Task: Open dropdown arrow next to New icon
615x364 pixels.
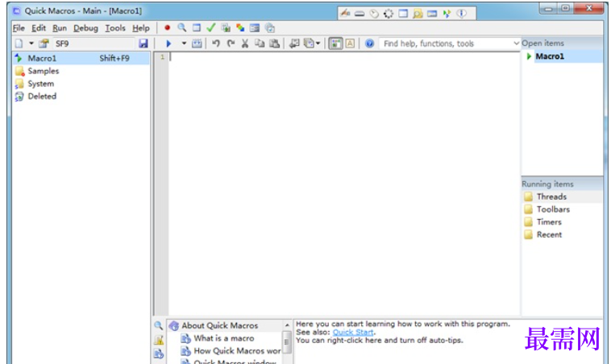Action: 31,43
